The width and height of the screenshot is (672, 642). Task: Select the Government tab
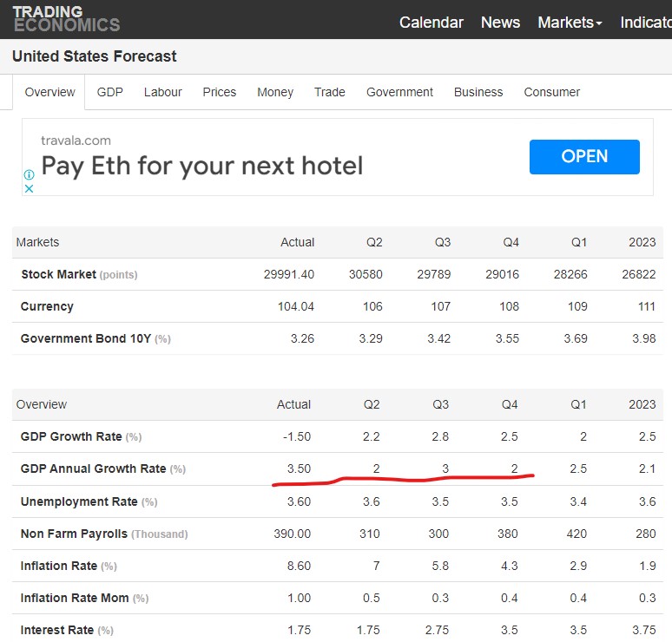(399, 92)
